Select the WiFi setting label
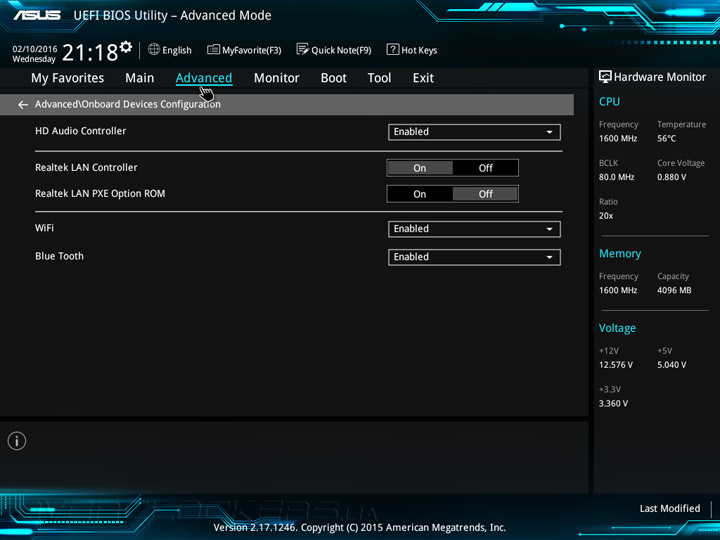The width and height of the screenshot is (720, 540). 45,228
